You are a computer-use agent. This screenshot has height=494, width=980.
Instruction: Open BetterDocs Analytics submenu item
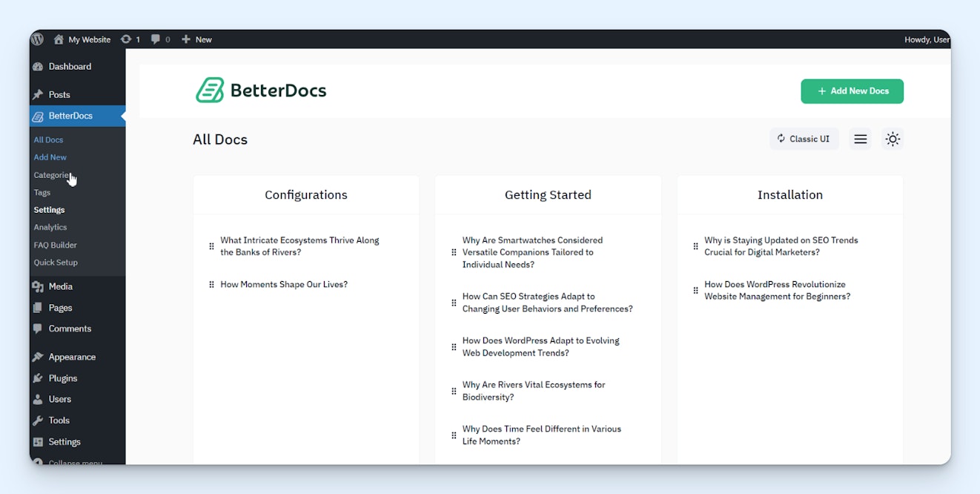click(50, 227)
